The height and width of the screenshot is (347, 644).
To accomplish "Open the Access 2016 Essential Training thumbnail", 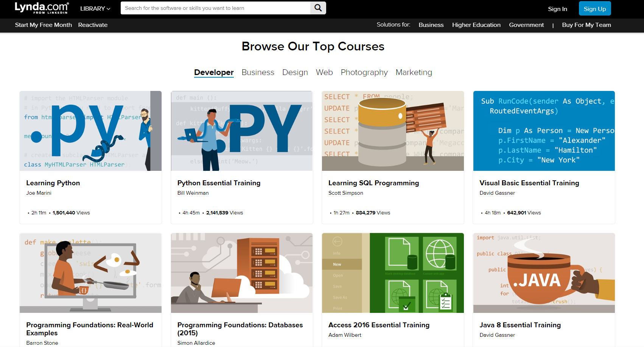I will tap(393, 273).
